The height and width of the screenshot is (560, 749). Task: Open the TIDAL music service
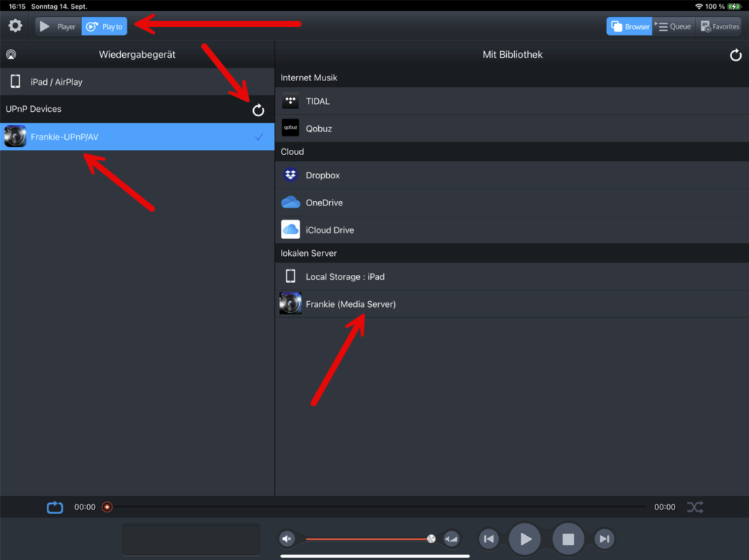[317, 102]
